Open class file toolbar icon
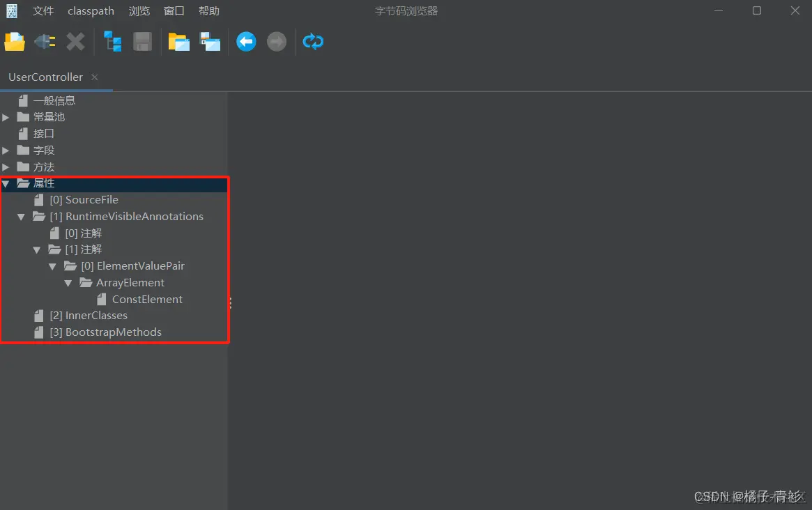The height and width of the screenshot is (510, 812). [x=15, y=42]
